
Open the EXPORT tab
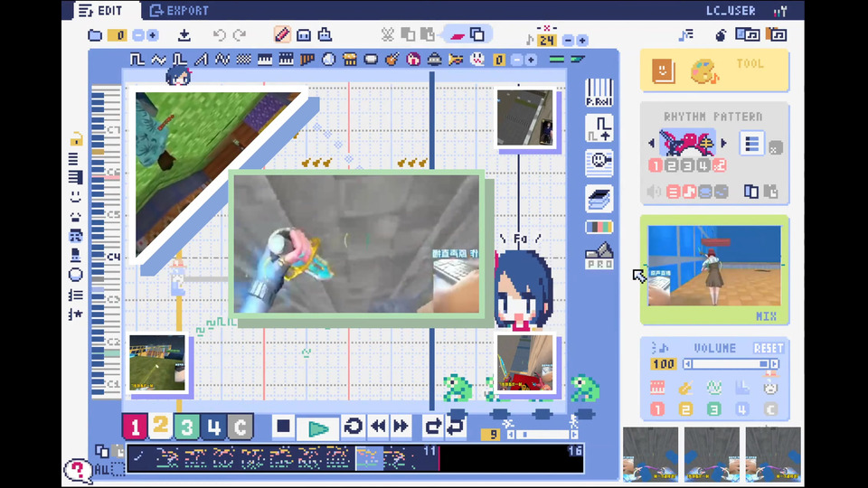[179, 10]
